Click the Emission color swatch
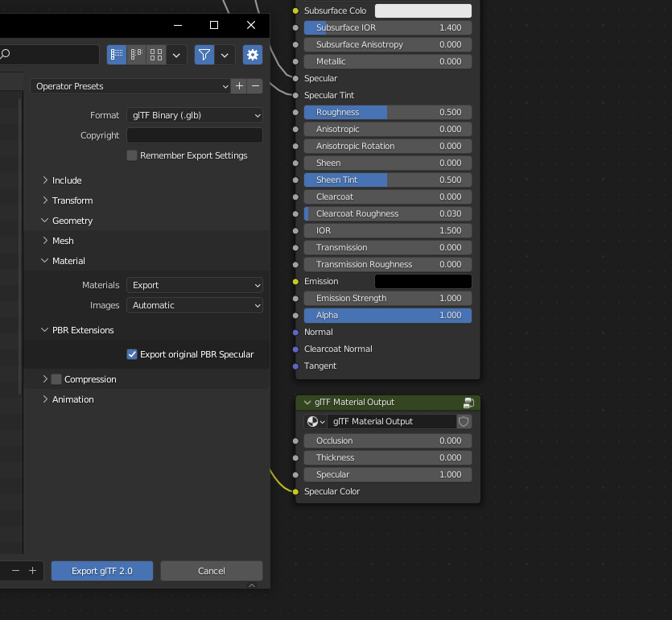 (423, 280)
